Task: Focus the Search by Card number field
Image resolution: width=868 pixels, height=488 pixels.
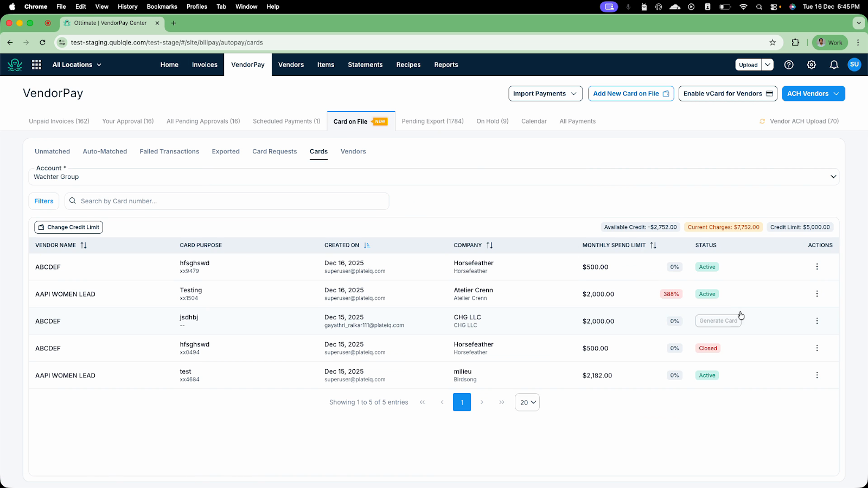Action: pos(227,201)
